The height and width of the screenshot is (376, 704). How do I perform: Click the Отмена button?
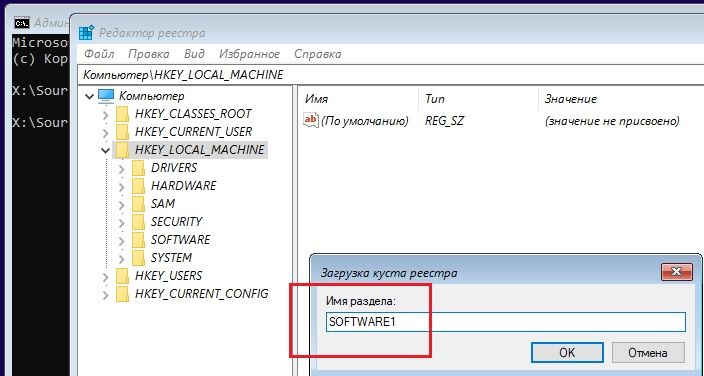pos(648,353)
